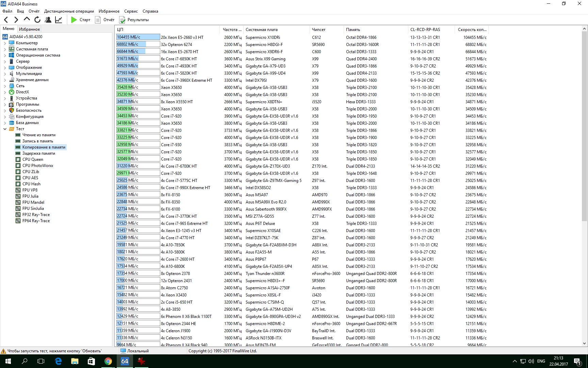Image resolution: width=588 pixels, height=368 pixels.
Task: Click the Отчёт page icon in toolbar
Action: (98, 20)
